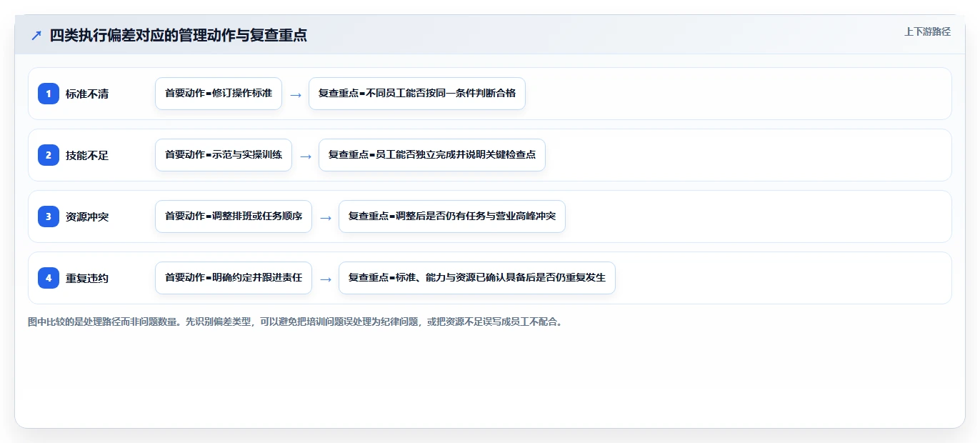This screenshot has height=443, width=980.
Task: Click the number 3 badge for 资源冲突
Action: click(x=49, y=216)
